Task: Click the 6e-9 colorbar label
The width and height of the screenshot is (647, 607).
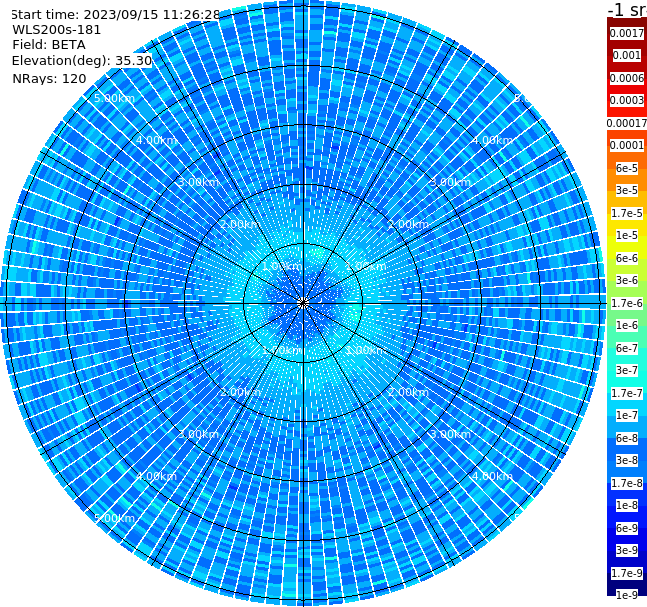Action: click(627, 528)
